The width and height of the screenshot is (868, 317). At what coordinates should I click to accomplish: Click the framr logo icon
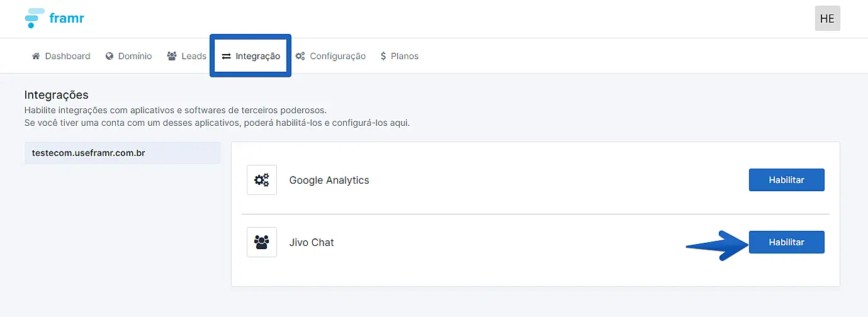tap(34, 18)
